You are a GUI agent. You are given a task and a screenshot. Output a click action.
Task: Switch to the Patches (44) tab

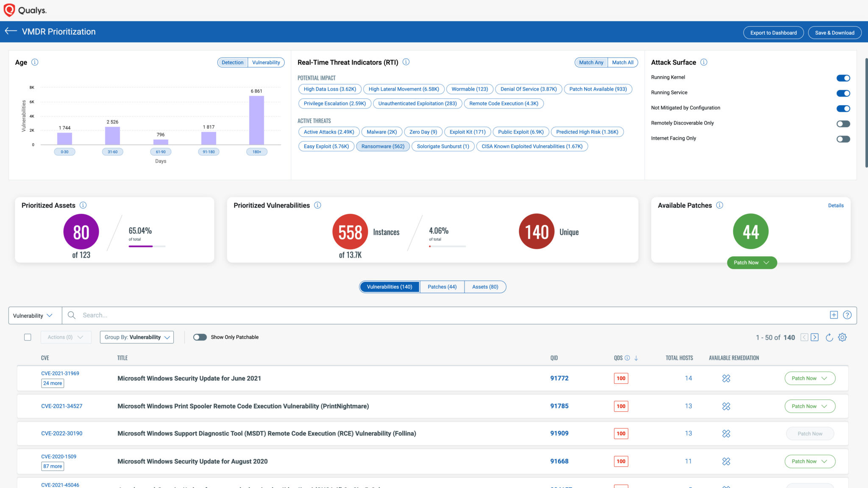[x=442, y=287]
